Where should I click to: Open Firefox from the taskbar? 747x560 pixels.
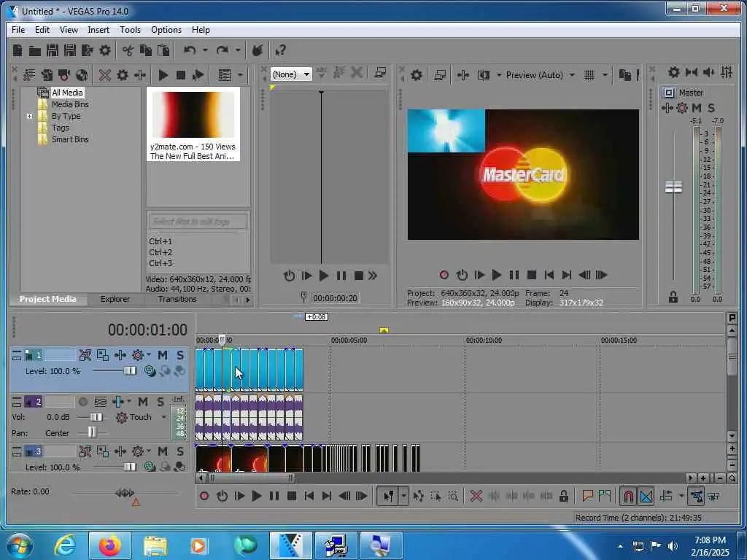pyautogui.click(x=109, y=545)
